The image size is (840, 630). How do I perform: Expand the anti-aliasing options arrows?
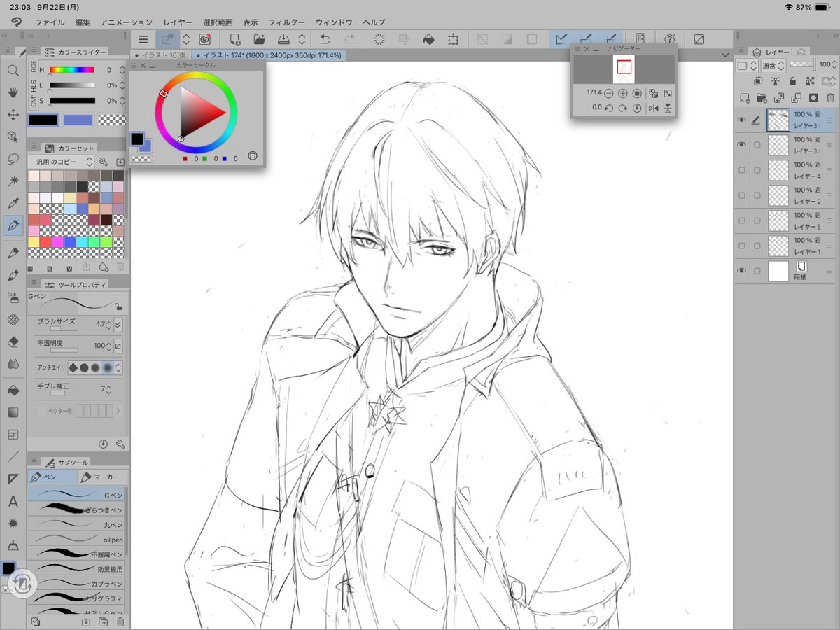point(118,367)
